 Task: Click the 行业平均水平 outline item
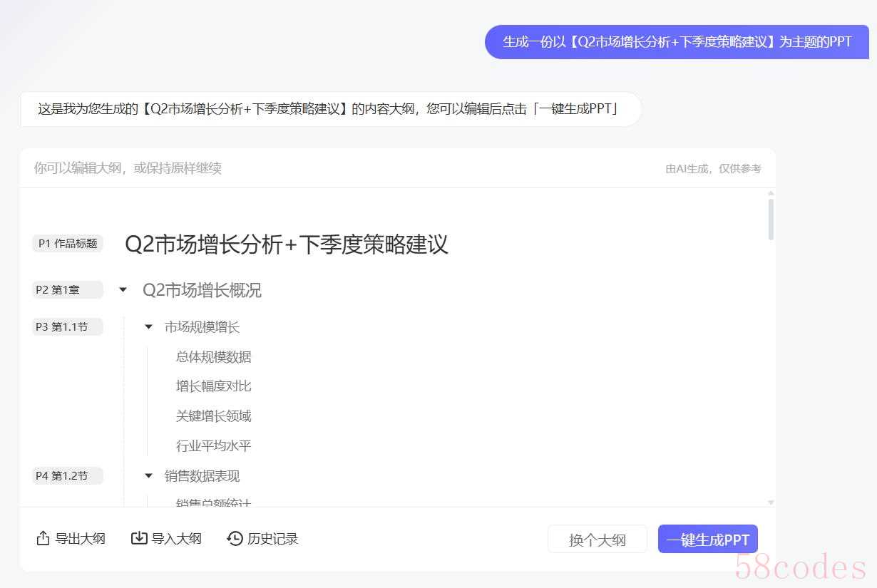click(213, 446)
